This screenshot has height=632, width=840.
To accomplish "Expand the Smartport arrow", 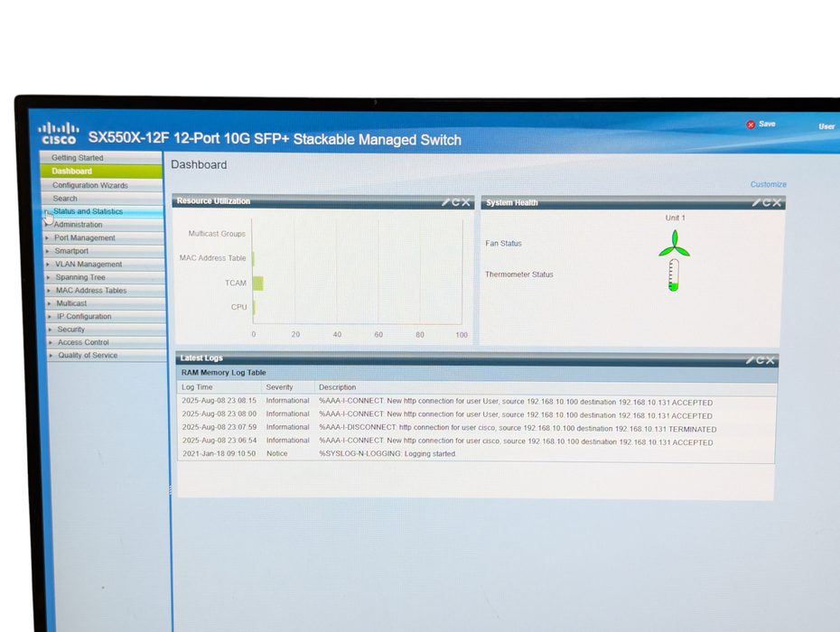I will coord(48,251).
